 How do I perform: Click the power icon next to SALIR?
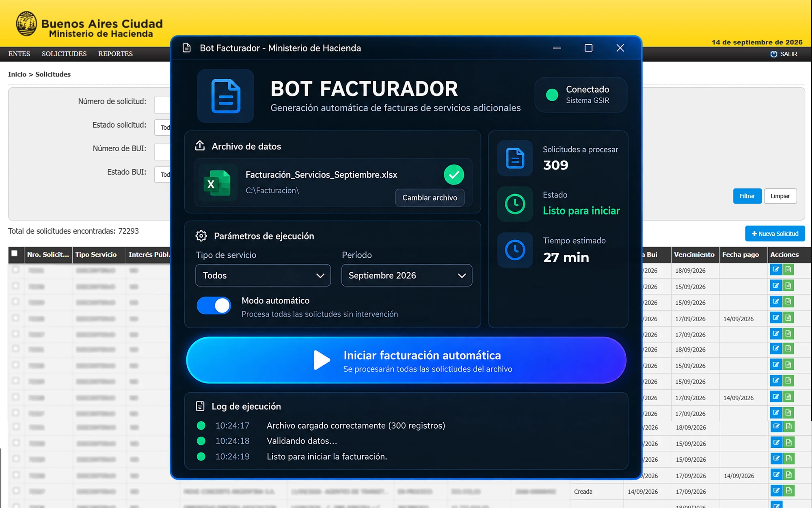tap(773, 54)
